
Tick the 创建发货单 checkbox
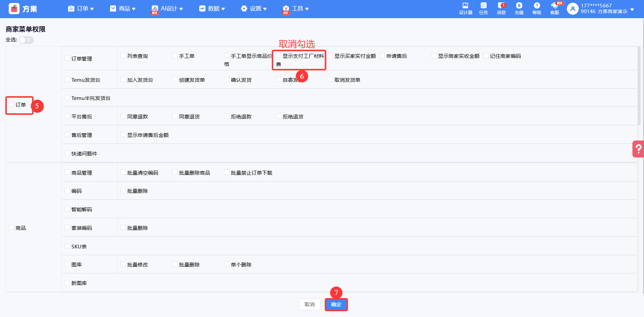tap(175, 79)
